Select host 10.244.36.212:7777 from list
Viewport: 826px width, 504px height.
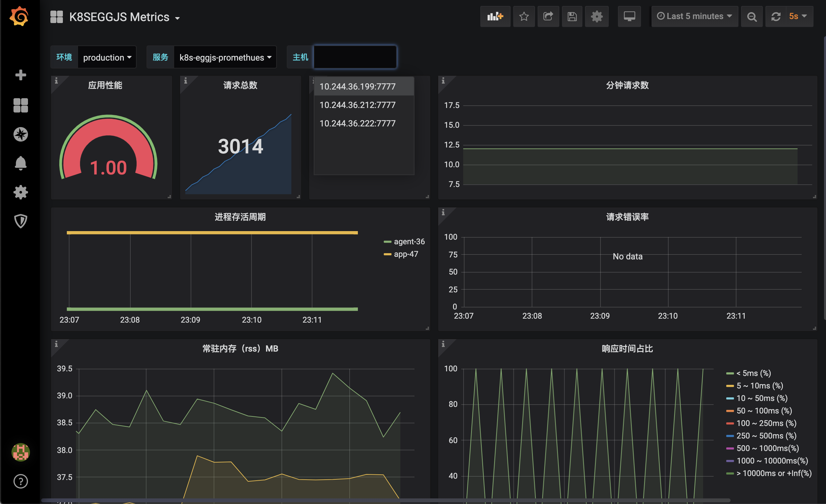[x=357, y=105]
